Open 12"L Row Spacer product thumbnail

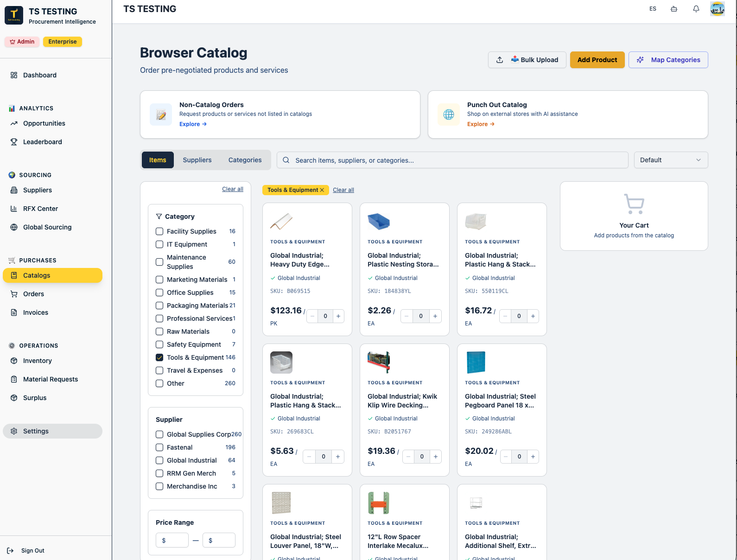(379, 503)
